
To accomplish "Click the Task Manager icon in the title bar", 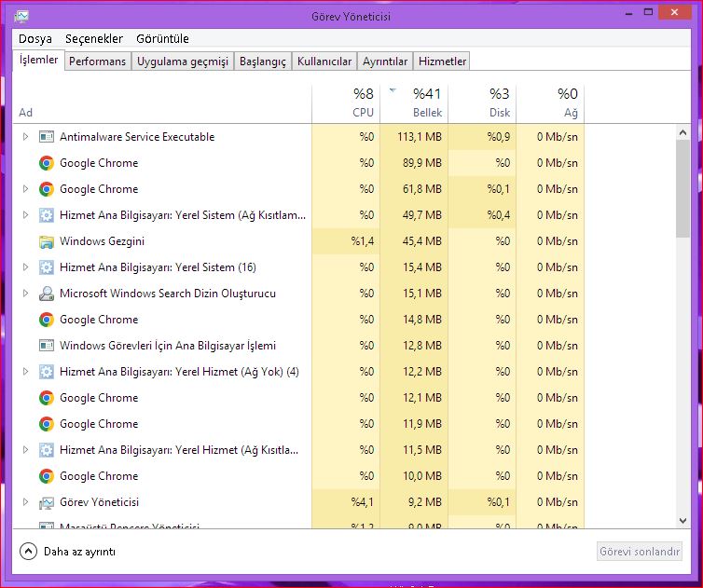I will click(21, 17).
